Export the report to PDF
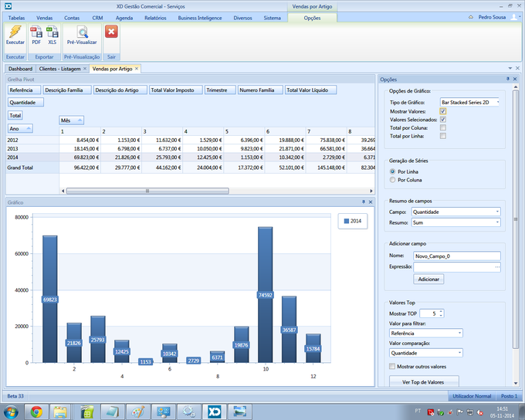The image size is (525, 420). coord(36,32)
